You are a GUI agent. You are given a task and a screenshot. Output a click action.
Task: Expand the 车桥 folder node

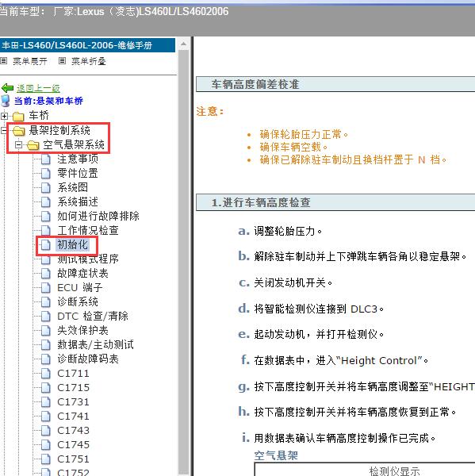click(4, 116)
